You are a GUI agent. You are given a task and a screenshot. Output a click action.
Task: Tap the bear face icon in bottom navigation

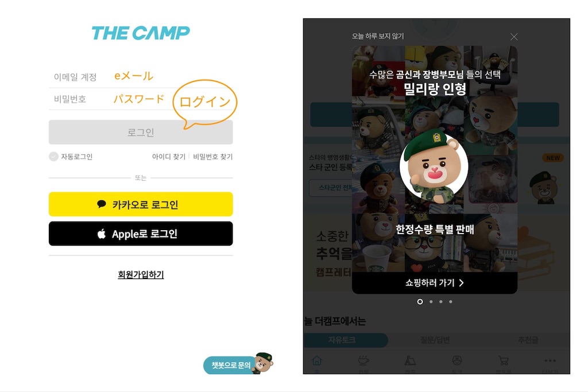tap(457, 360)
